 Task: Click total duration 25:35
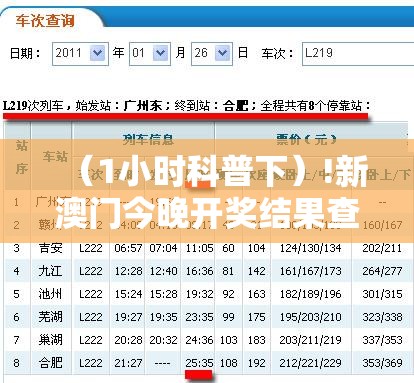[x=199, y=363]
